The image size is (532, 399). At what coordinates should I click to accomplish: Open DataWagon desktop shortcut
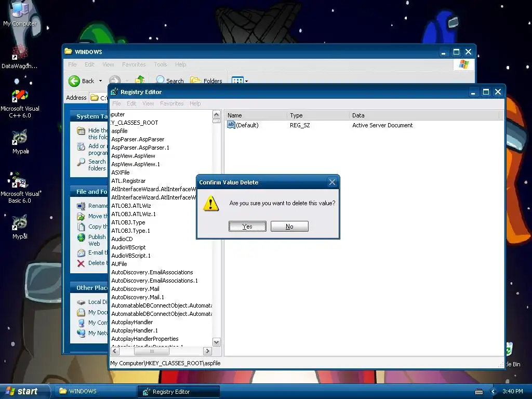point(20,57)
